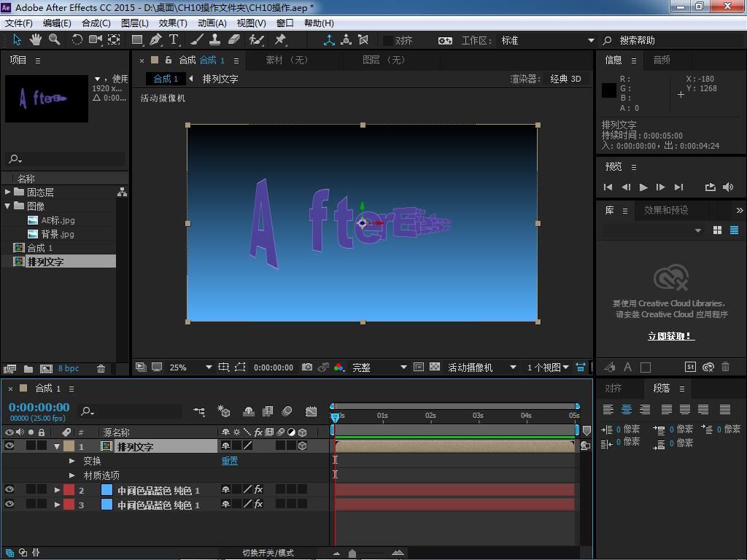Select the Zoom magnifier tool
747x560 pixels.
coord(54,40)
